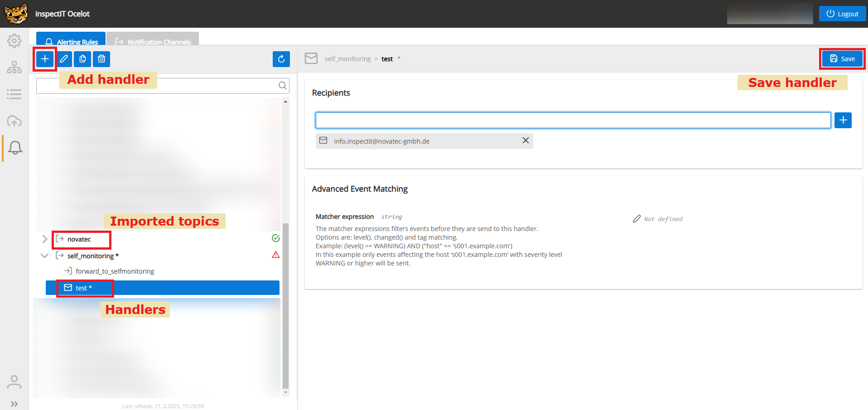Switch to Alerting Rules tab

[71, 42]
